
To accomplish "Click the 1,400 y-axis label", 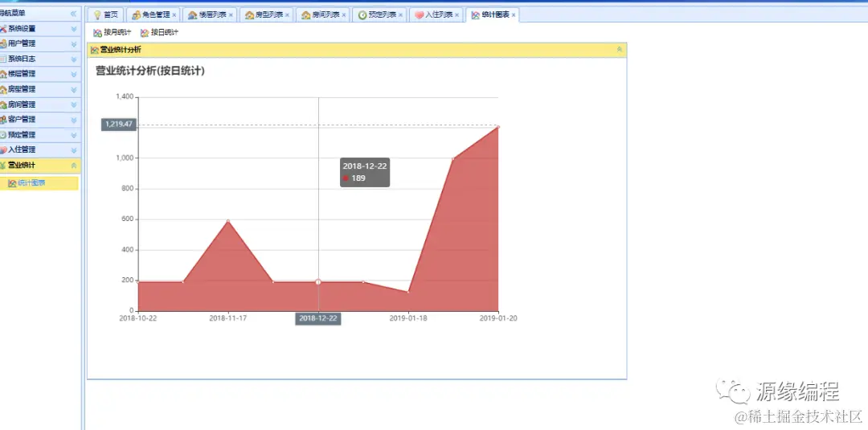I will [125, 96].
